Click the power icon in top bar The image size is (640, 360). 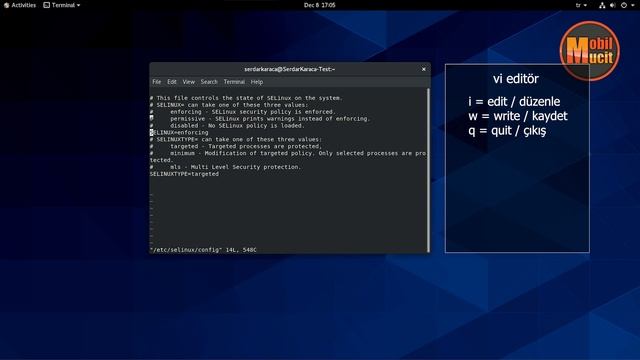(624, 5)
